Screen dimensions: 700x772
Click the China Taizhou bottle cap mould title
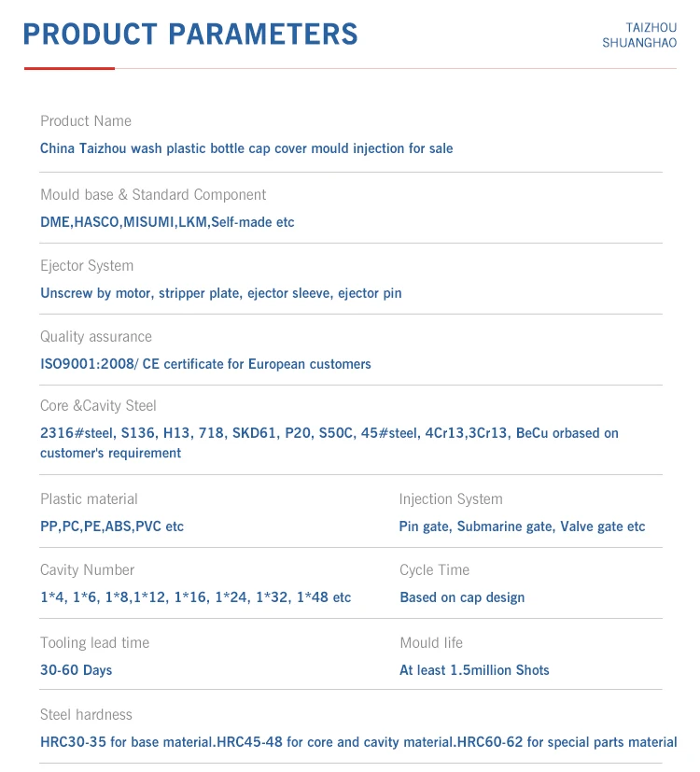(246, 148)
